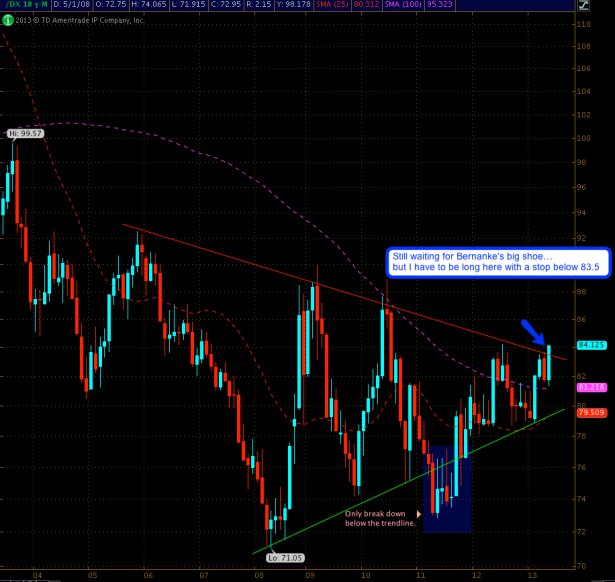Click the /DX 10 y M symbol label

[26, 4]
